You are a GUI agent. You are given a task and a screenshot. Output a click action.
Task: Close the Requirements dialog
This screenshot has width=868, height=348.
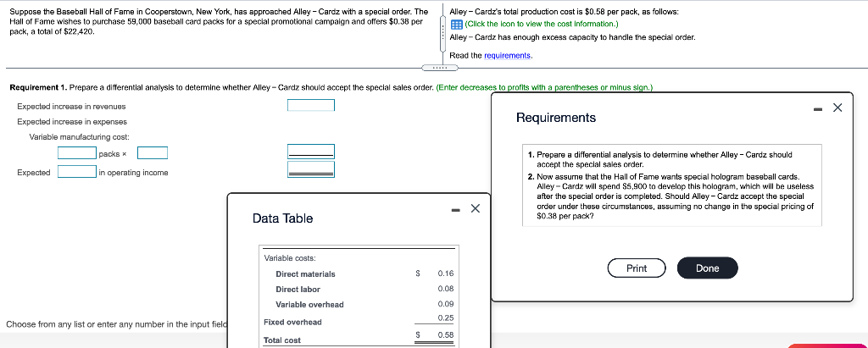837,108
